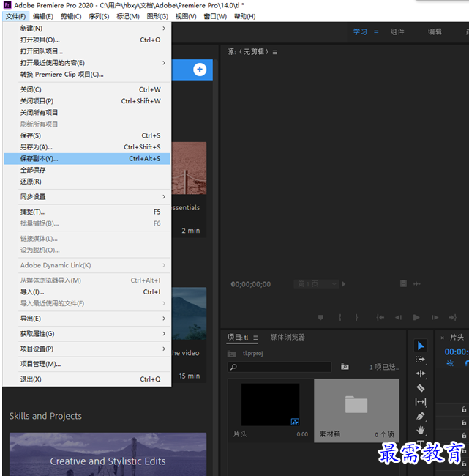The height and width of the screenshot is (476, 469).
Task: Open the 编辑(E) menu bar item
Action: [43, 16]
